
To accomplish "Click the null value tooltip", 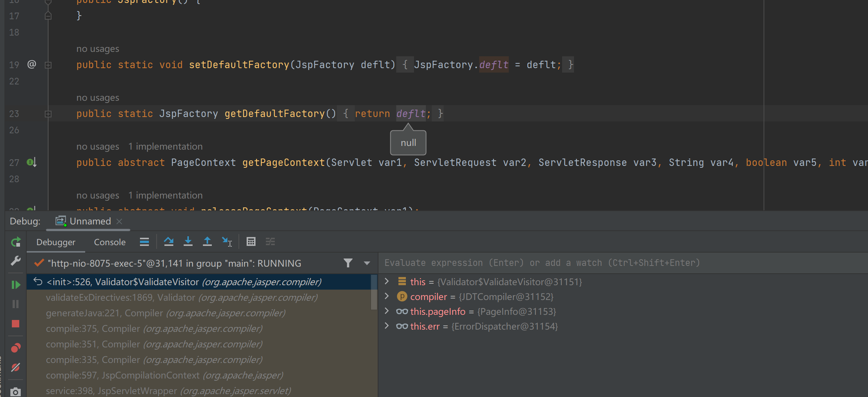I will click(x=408, y=143).
